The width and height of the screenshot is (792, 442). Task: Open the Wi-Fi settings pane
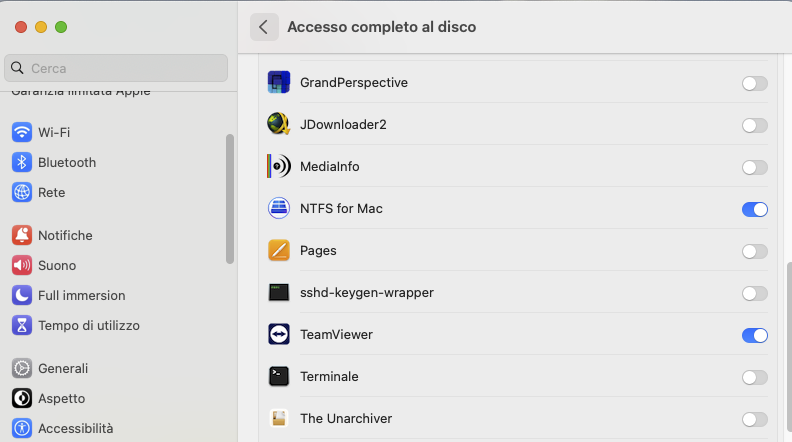point(119,132)
